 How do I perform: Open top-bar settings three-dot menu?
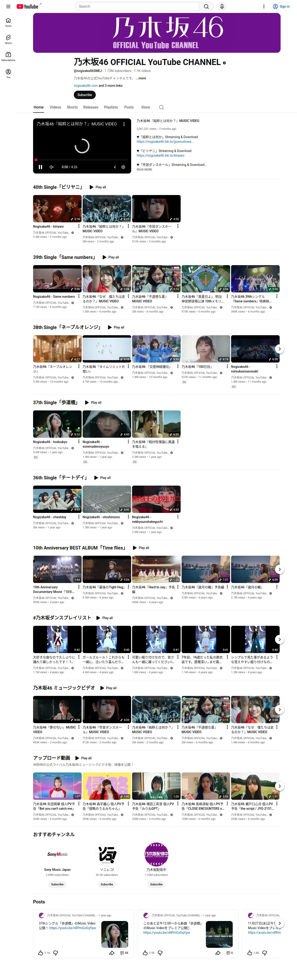[264, 6]
